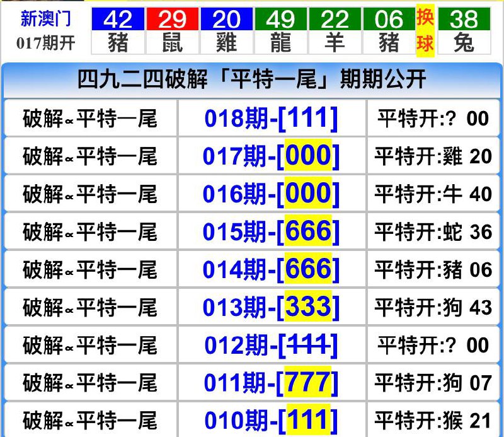Viewport: 504px width, 437px height.
Task: Click 破解∝平特一尾 in the 016期 row
Action: (x=90, y=194)
